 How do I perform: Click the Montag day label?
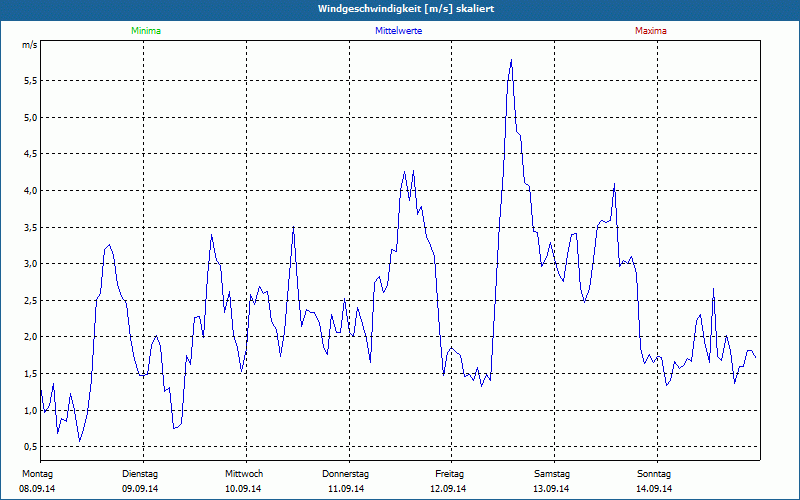(37, 474)
